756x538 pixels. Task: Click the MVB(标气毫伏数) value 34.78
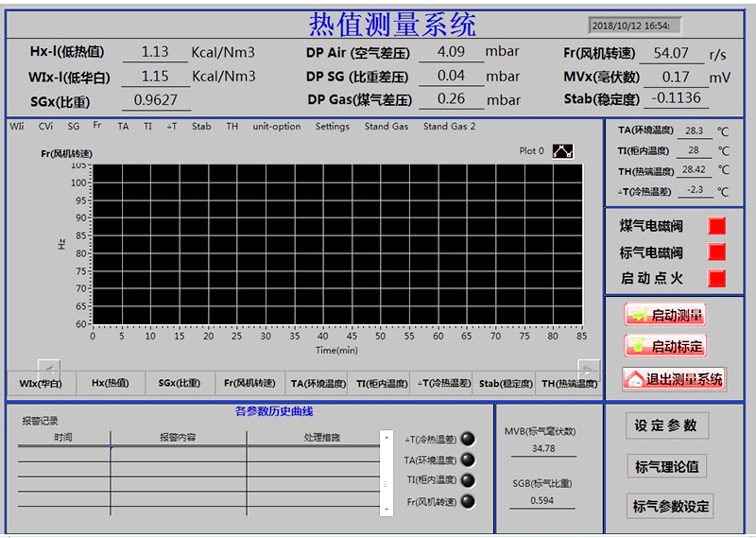[543, 448]
